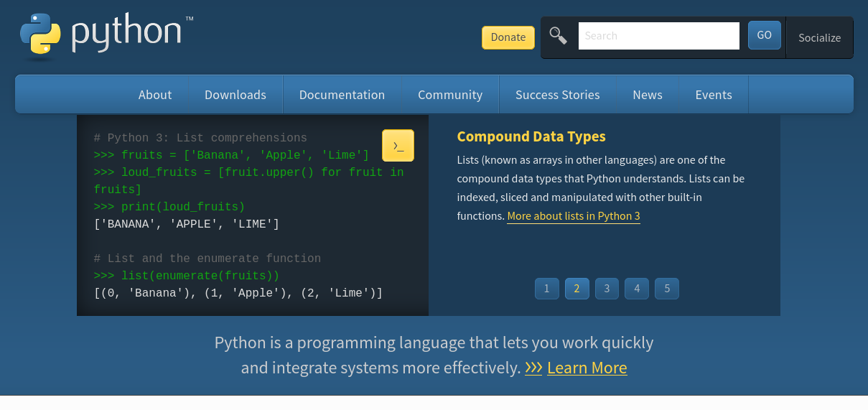Click the '# Python 3: List comprehensions' comment
This screenshot has width=868, height=410.
point(200,138)
